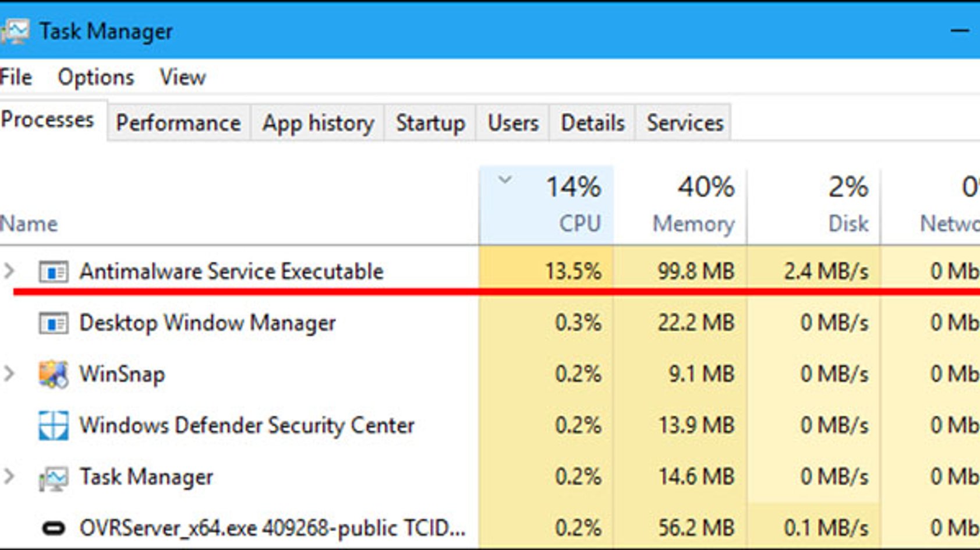Click the Desktop Window Manager process icon

pyautogui.click(x=53, y=323)
